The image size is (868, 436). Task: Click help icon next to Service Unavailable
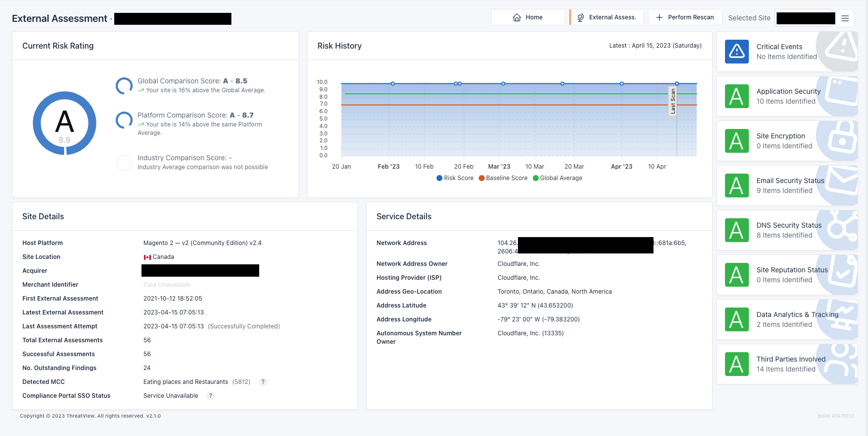[x=211, y=396]
